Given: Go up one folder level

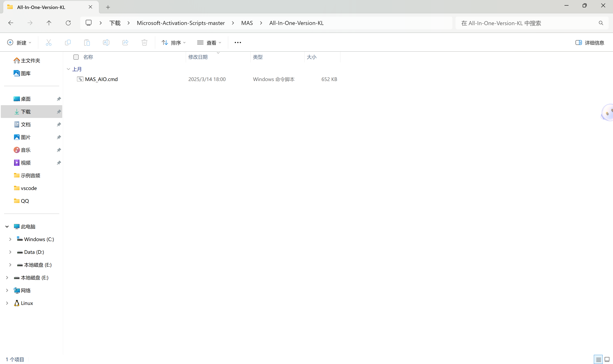Looking at the screenshot, I should click(49, 23).
